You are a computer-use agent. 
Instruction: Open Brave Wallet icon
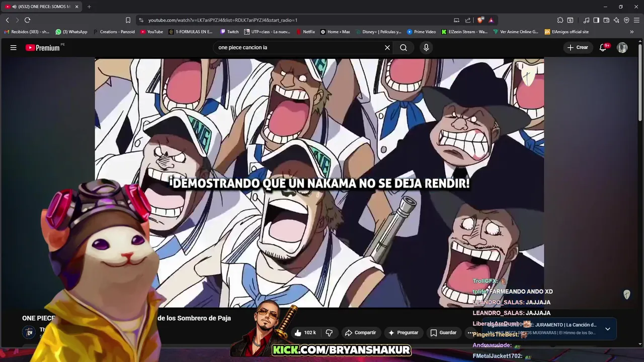[606, 20]
